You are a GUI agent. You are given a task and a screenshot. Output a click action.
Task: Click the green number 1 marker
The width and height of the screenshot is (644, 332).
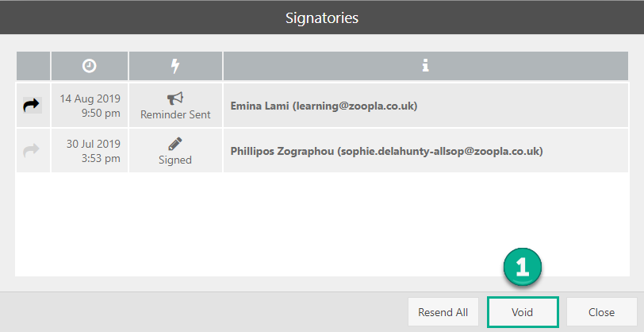pos(522,268)
